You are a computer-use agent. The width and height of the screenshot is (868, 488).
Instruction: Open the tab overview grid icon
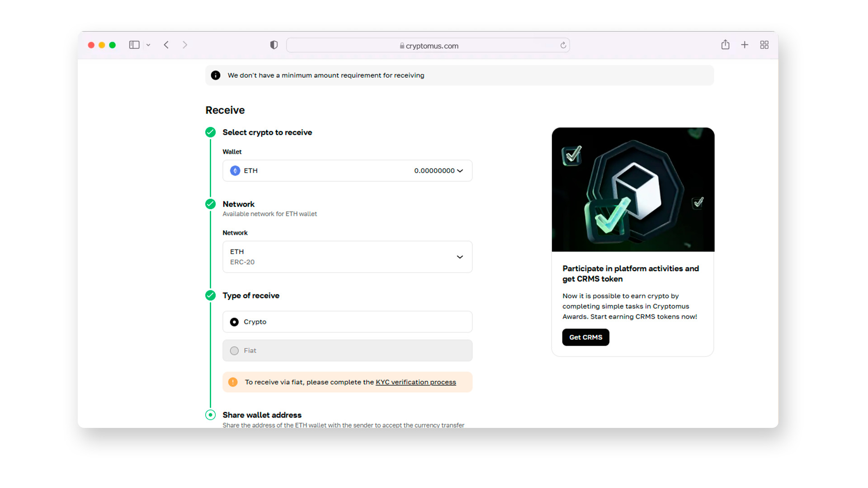coord(764,45)
